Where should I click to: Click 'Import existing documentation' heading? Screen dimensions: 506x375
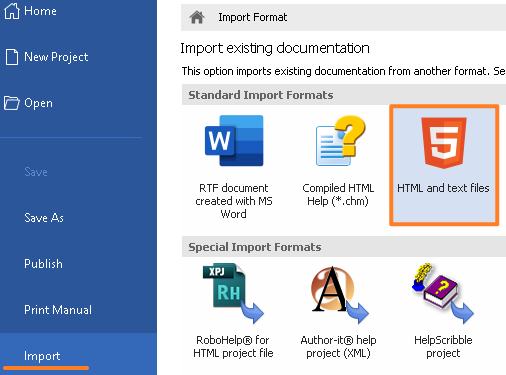tap(275, 48)
